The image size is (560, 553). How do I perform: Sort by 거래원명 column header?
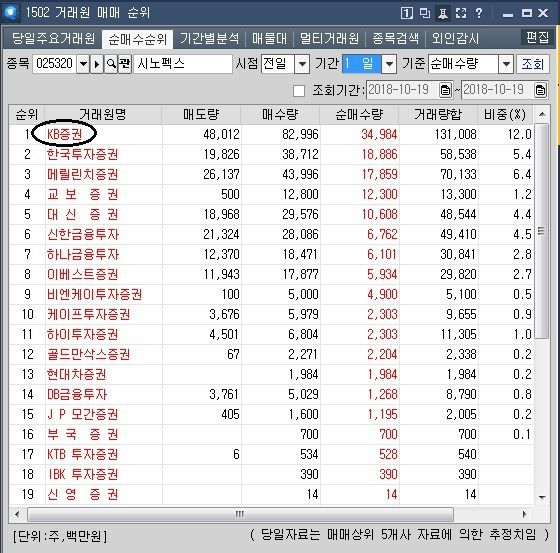(x=103, y=114)
